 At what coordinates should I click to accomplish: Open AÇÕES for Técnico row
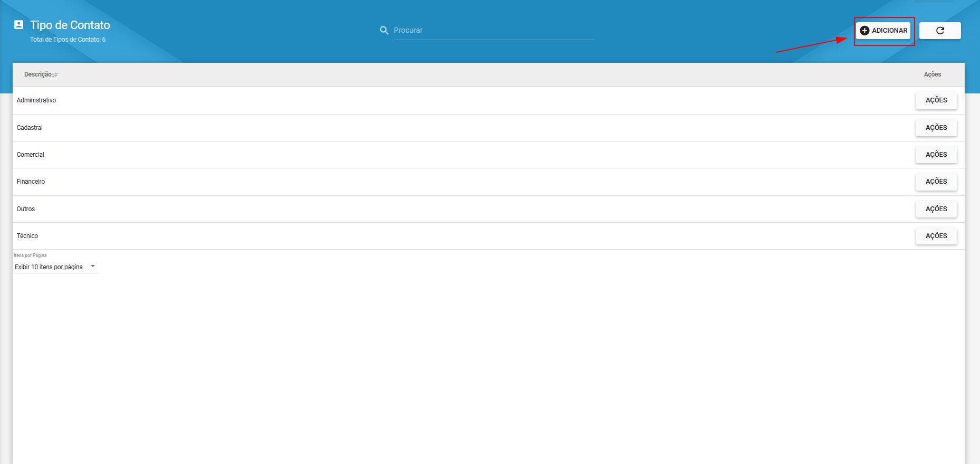pyautogui.click(x=936, y=236)
